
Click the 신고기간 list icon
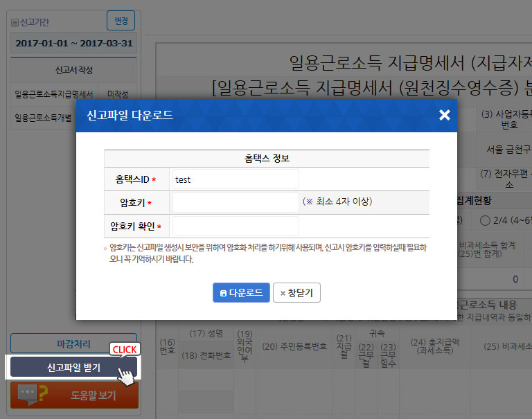click(15, 23)
